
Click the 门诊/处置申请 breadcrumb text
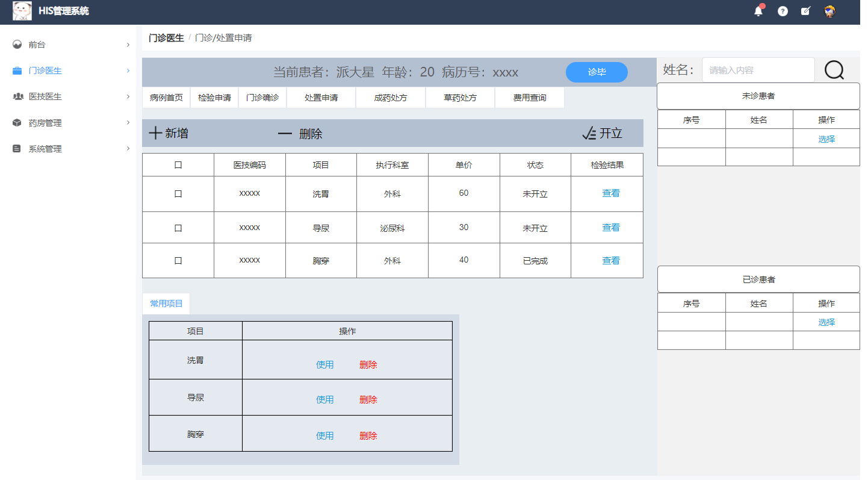pos(223,38)
